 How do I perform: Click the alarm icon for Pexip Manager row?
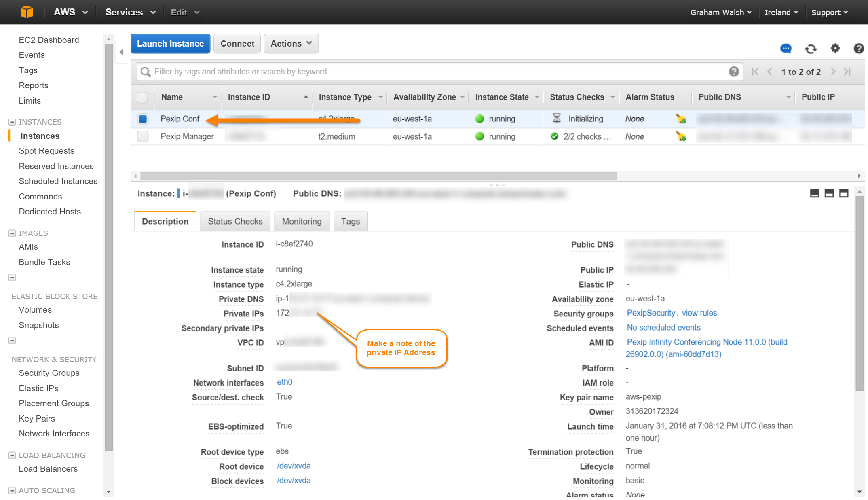(681, 136)
